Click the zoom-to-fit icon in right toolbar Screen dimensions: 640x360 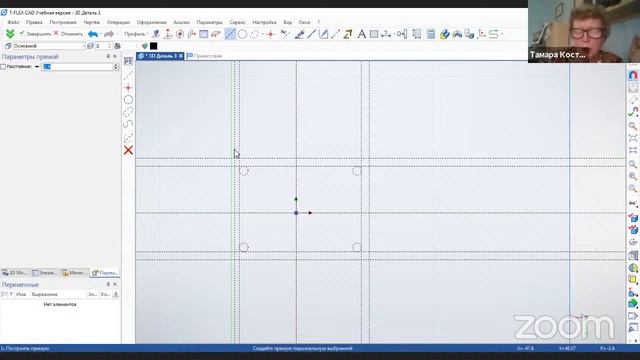633,138
